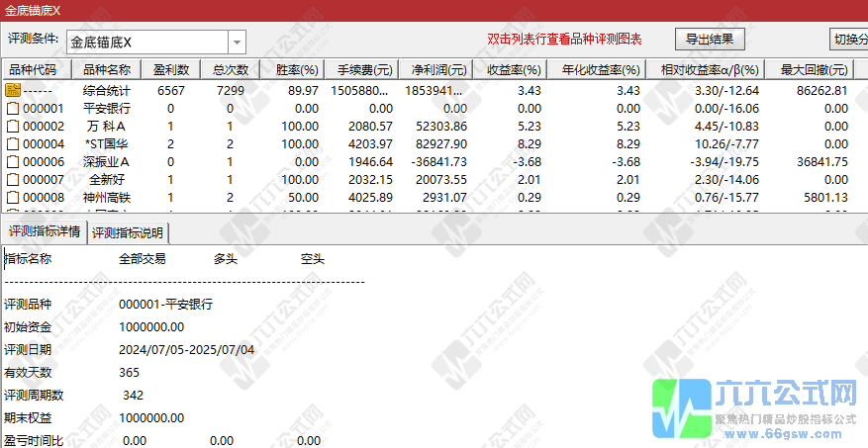The height and width of the screenshot is (448, 868).
Task: Sort by the 最大回撤(元) column header
Action: 815,70
